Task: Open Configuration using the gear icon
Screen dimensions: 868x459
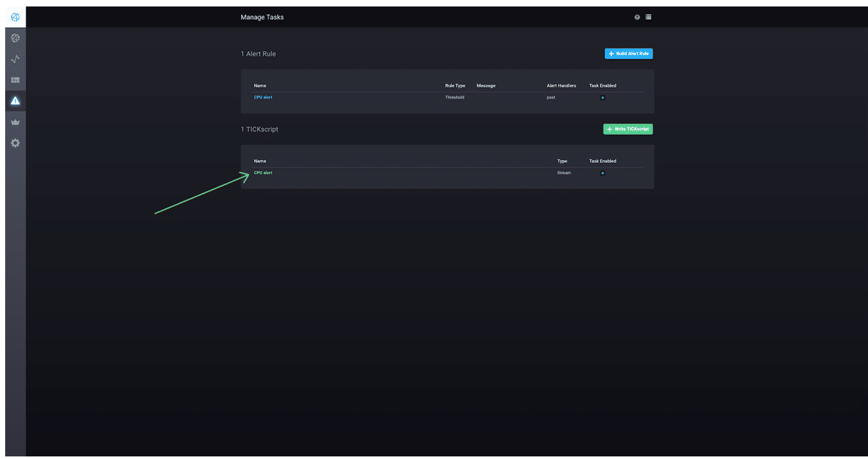Action: pos(16,143)
